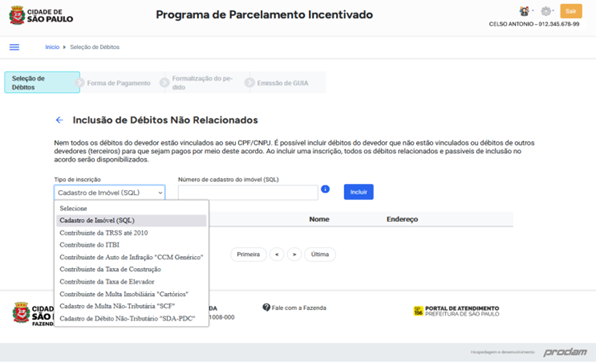The width and height of the screenshot is (596, 363).
Task: Click the Sair button
Action: (x=571, y=11)
